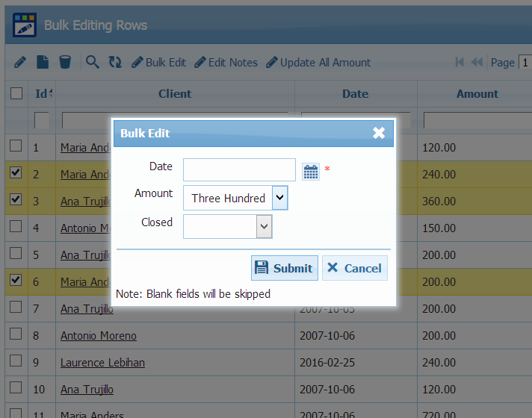The width and height of the screenshot is (532, 418).
Task: Click Bulk Edit in the toolbar
Action: click(158, 62)
